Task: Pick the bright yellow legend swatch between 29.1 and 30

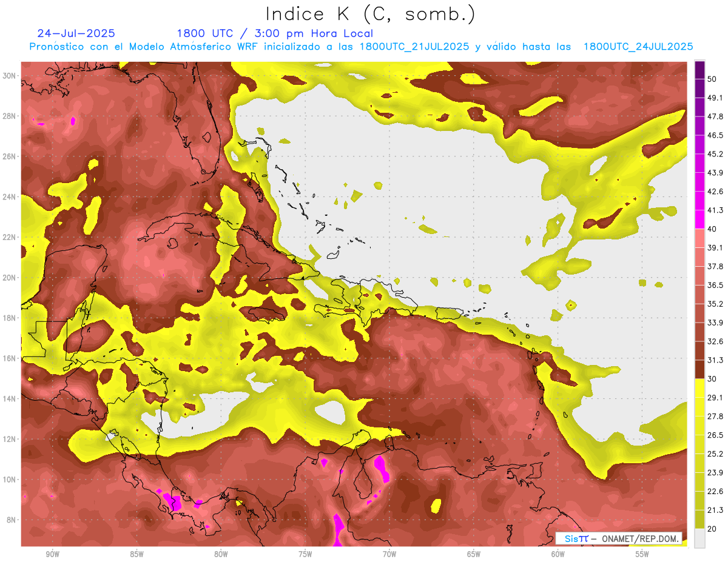Action: pos(699,388)
